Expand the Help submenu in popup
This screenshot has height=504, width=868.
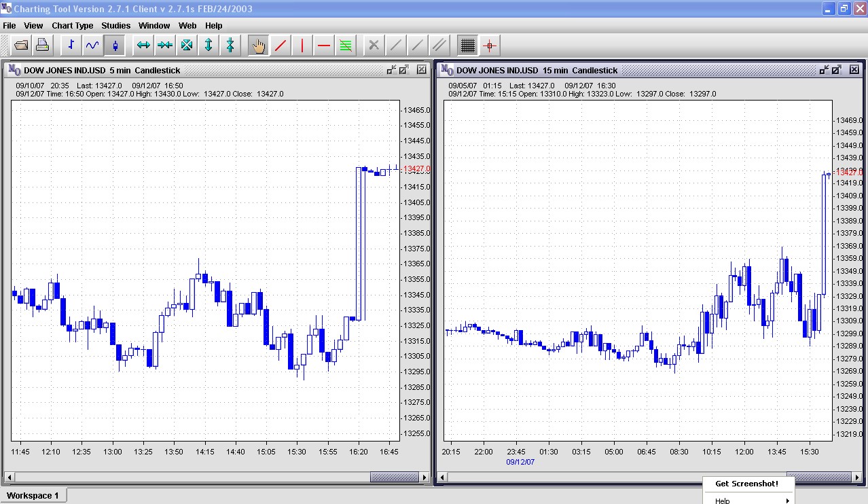point(752,500)
